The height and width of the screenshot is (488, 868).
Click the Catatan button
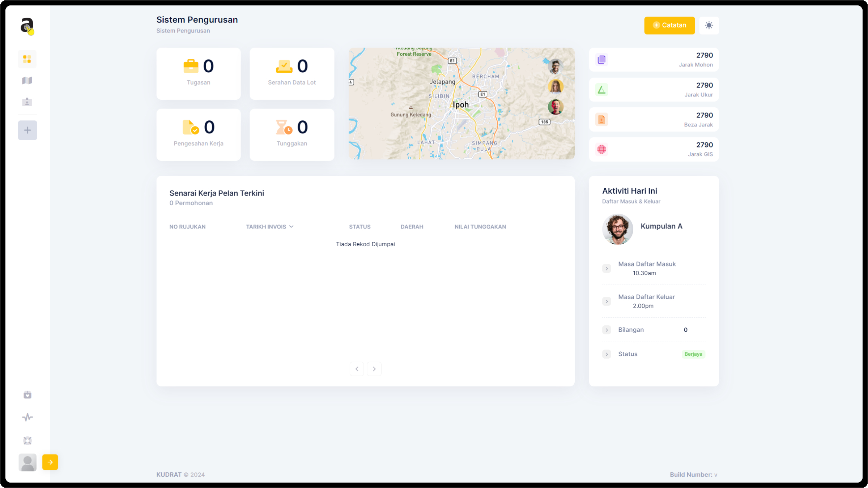pyautogui.click(x=669, y=25)
